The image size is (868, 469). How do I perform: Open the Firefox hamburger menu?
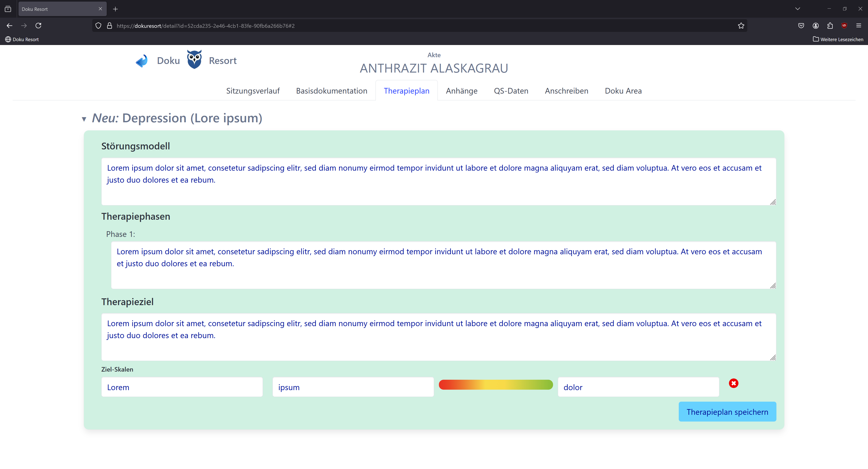tap(859, 26)
